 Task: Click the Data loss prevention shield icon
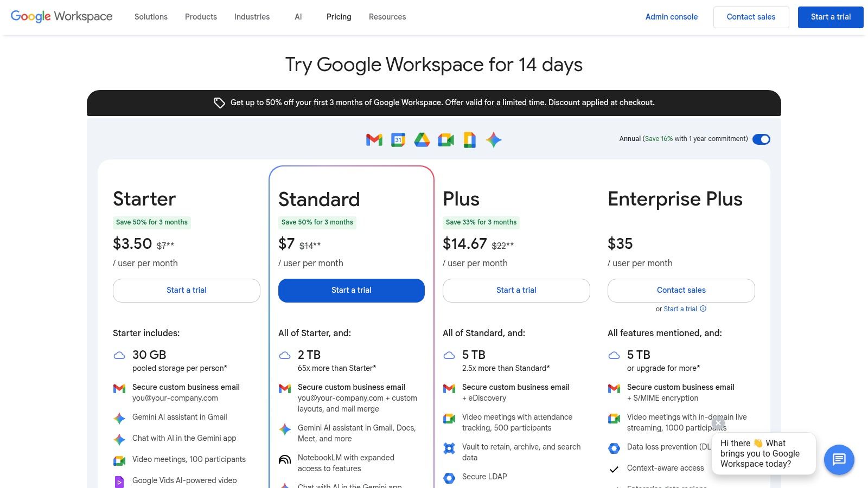click(614, 448)
